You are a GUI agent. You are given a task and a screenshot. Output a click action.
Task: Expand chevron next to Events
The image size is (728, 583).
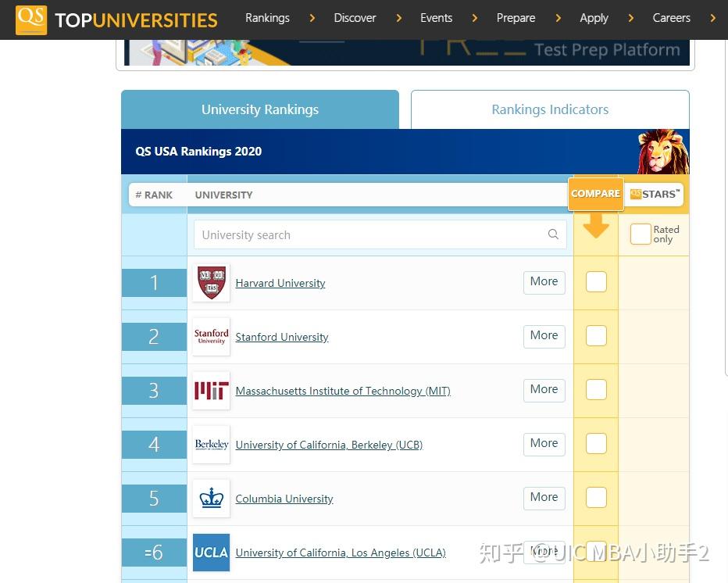pos(474,18)
